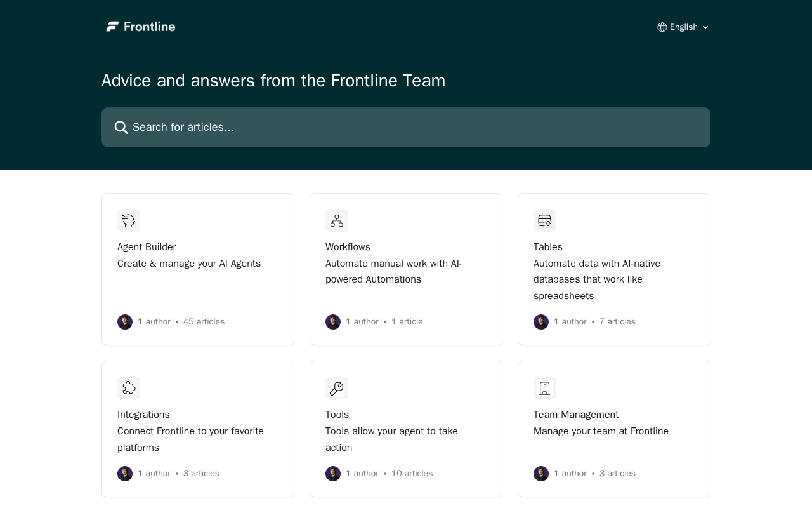
Task: Open the Tables collection title
Action: coord(548,247)
